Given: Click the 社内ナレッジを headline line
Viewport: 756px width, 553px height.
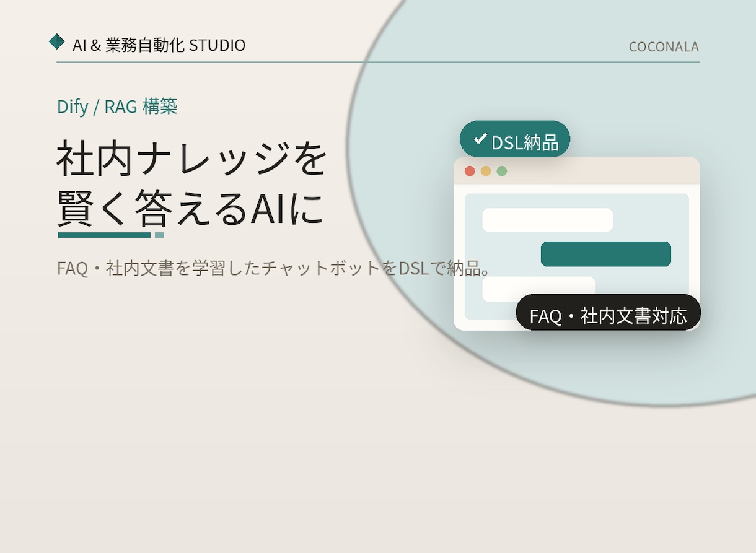Looking at the screenshot, I should click(191, 159).
